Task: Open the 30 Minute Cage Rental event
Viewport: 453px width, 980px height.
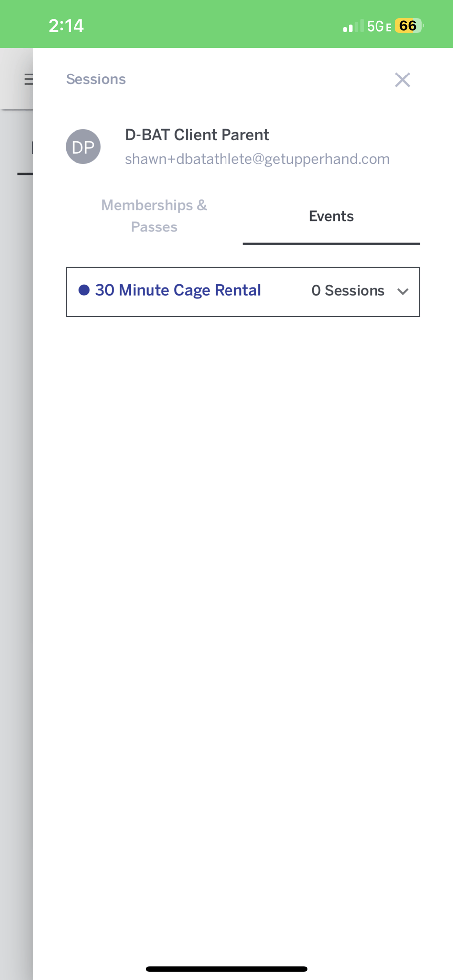Action: point(178,290)
